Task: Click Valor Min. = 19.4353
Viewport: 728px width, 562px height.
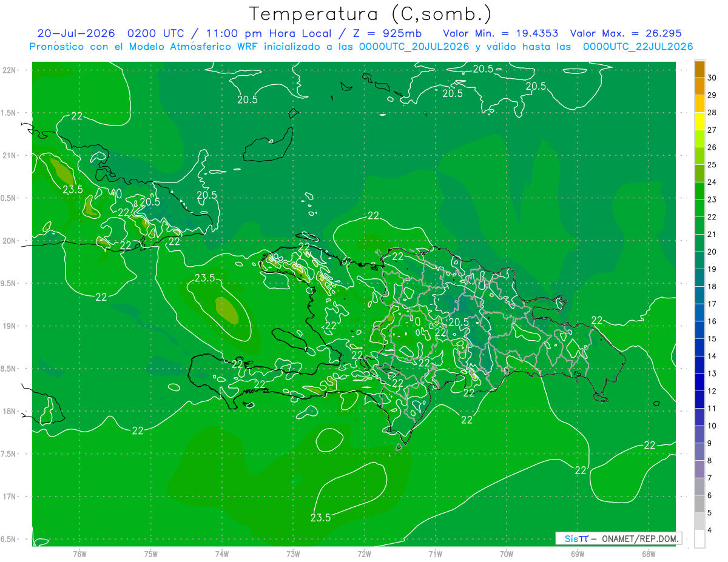Action: (x=500, y=33)
